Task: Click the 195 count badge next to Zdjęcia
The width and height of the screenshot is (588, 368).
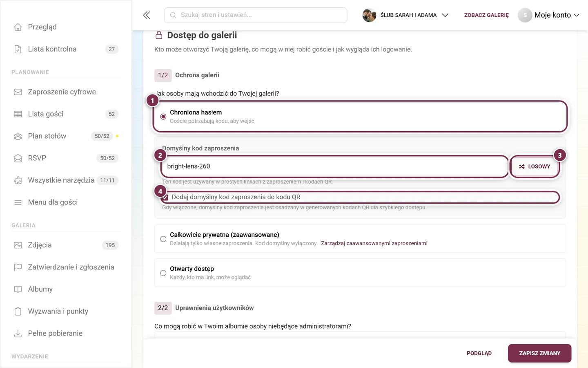Action: [110, 245]
